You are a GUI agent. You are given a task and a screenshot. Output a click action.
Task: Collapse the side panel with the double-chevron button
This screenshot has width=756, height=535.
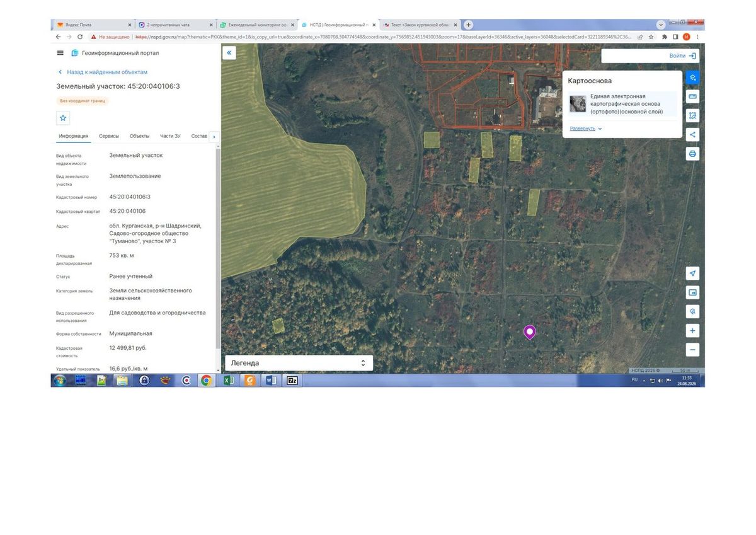tap(229, 53)
